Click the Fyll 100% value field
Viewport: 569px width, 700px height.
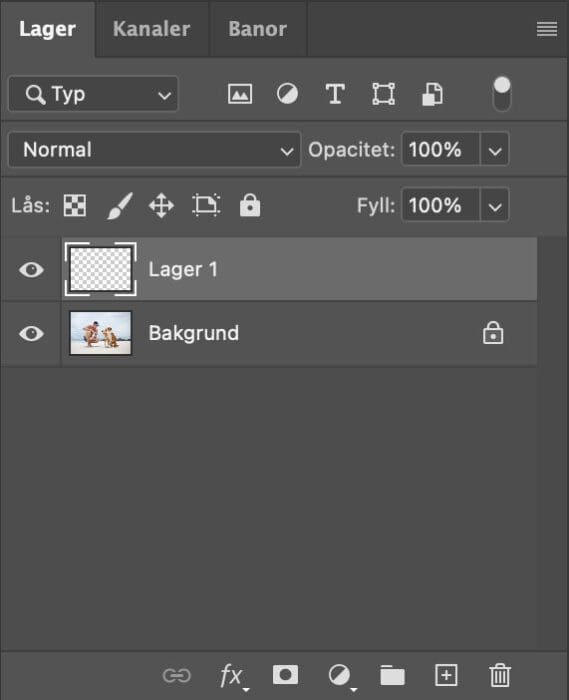click(x=440, y=205)
